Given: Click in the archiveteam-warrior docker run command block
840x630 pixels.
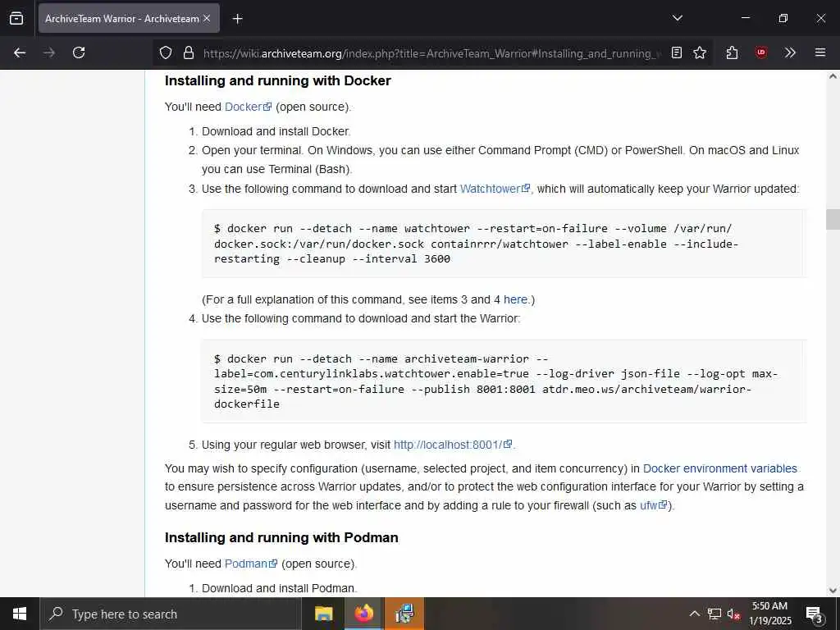Looking at the screenshot, I should click(x=504, y=381).
